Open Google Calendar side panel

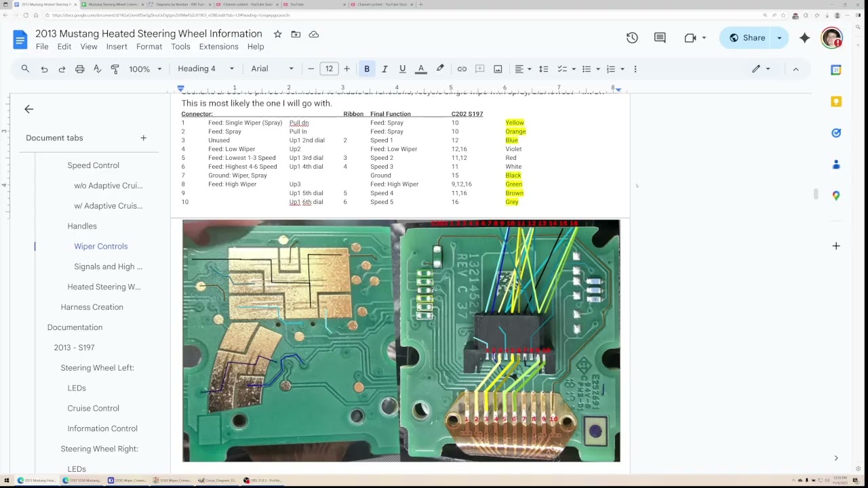836,70
